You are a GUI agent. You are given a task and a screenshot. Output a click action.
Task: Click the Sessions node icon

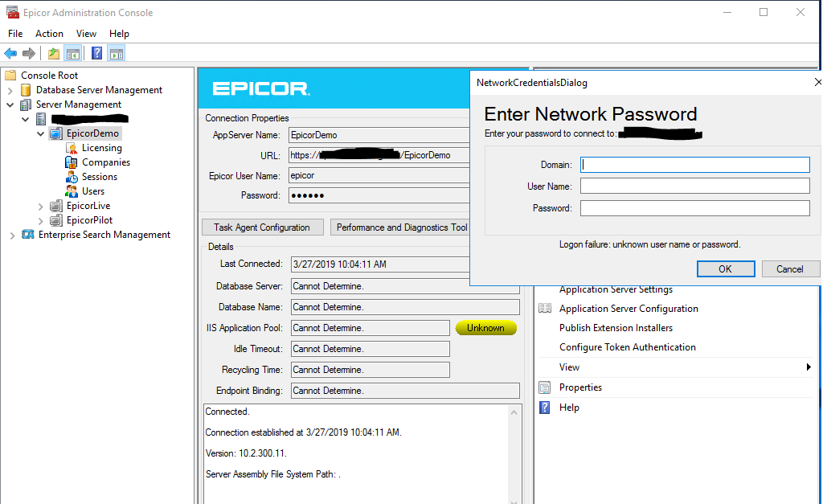click(x=72, y=177)
